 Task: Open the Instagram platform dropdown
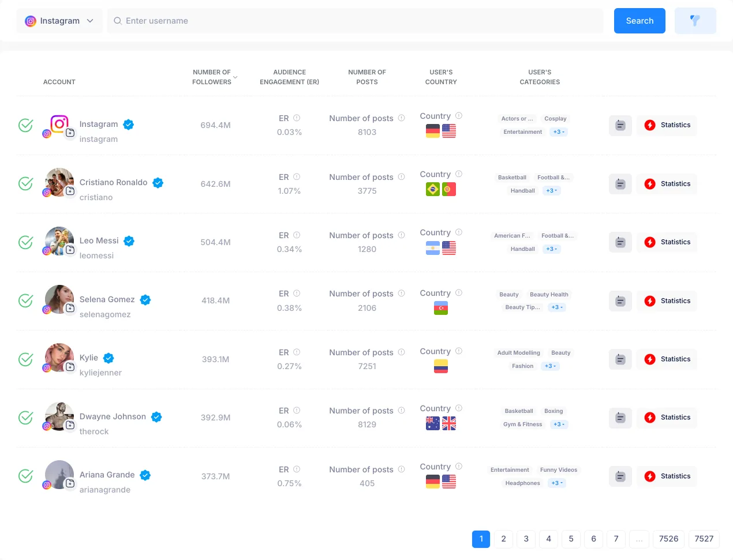pos(59,21)
